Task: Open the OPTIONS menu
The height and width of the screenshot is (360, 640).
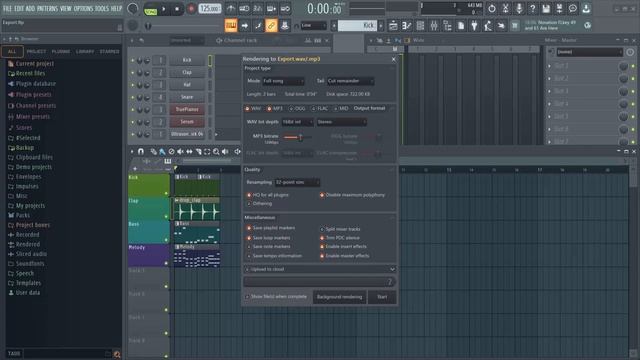Action: click(x=83, y=8)
